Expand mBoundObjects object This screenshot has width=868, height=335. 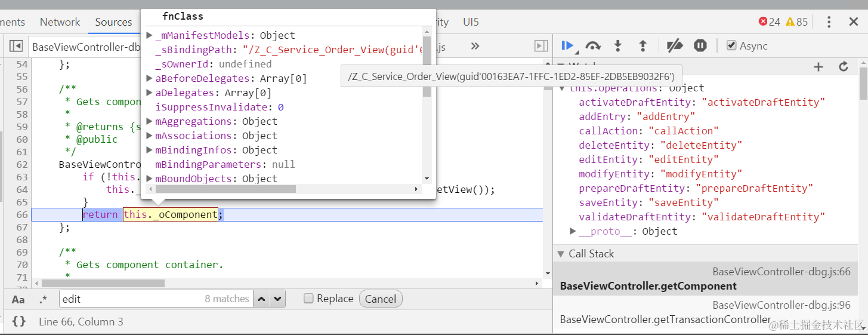click(150, 179)
